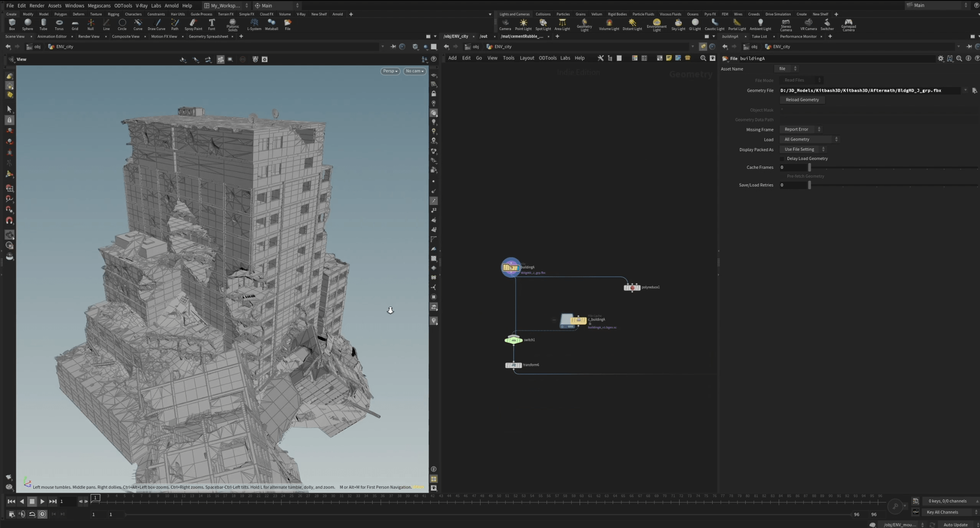
Task: Open the Persp viewport dropdown
Action: click(390, 71)
